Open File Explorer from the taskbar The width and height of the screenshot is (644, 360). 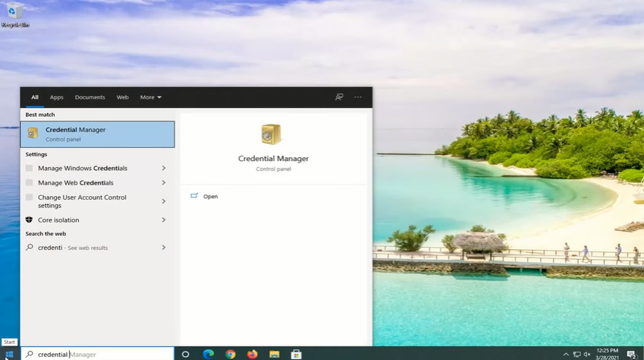[275, 354]
